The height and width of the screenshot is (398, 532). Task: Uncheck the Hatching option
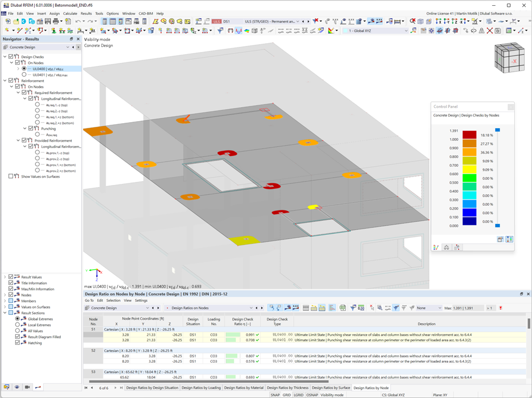coord(17,342)
